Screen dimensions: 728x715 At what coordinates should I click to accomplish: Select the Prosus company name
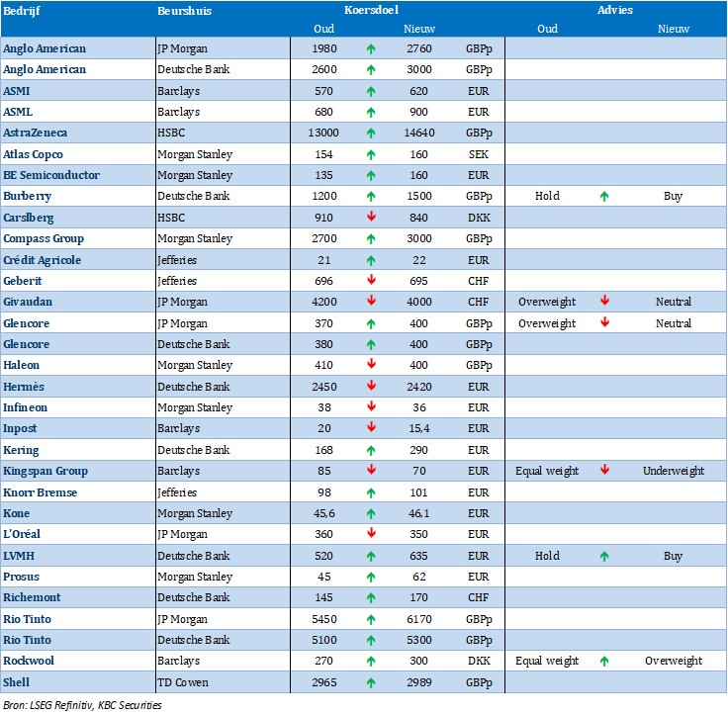pos(23,577)
